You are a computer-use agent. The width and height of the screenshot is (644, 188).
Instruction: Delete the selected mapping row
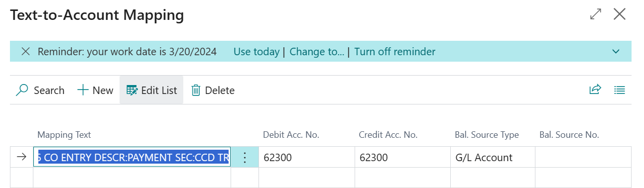pos(213,90)
